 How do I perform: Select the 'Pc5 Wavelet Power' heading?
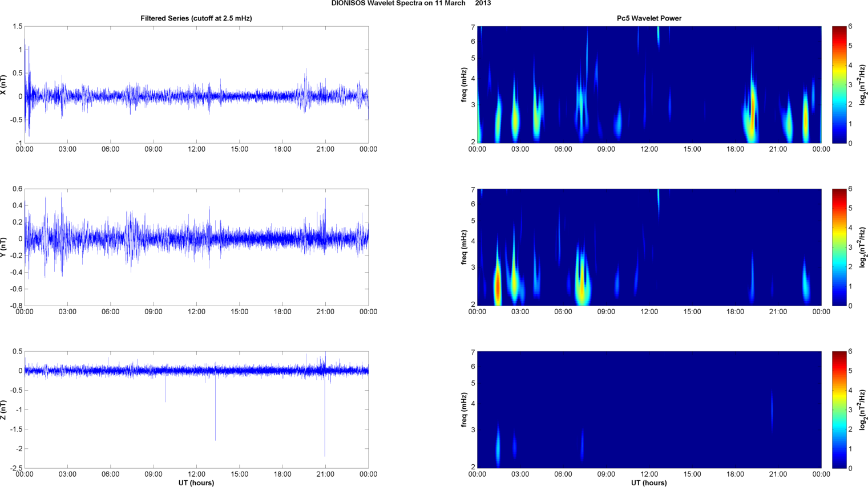coord(649,18)
